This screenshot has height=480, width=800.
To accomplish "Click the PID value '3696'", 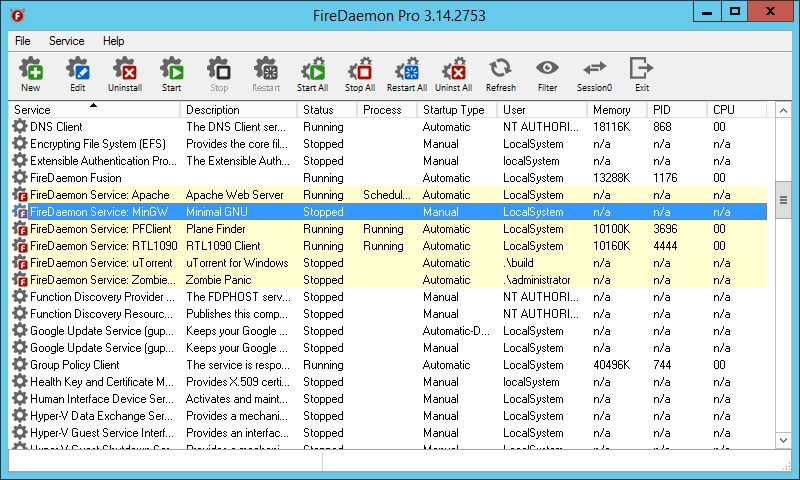I will pos(665,229).
